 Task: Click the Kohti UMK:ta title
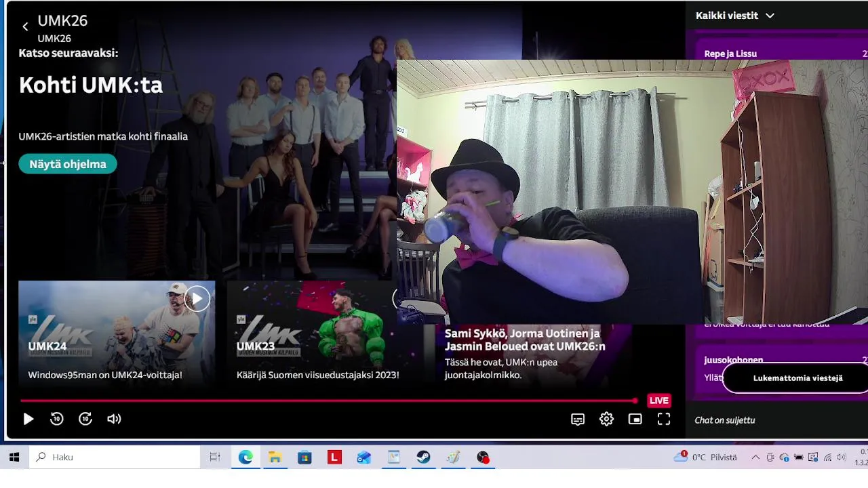tap(91, 85)
